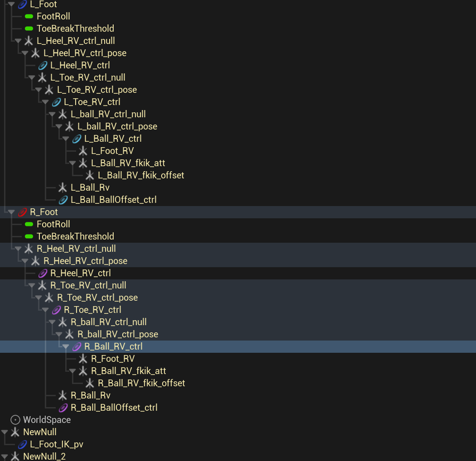Collapse the NewNull_2 branch
Screen dimensions: 476x461
(x=5, y=456)
